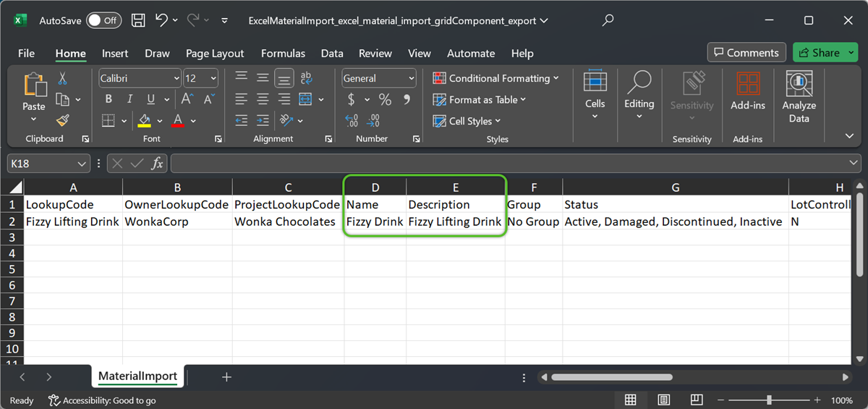
Task: Click Center alignment icon
Action: tap(263, 99)
